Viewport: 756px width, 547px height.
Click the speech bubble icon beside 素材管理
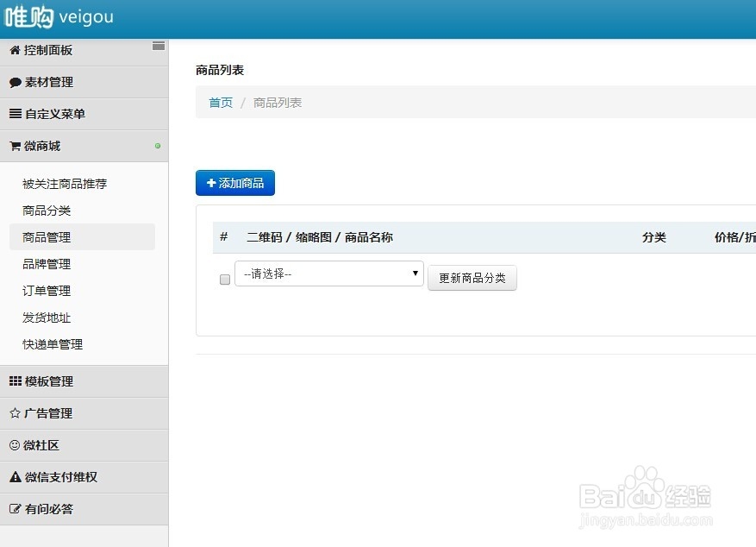click(16, 83)
